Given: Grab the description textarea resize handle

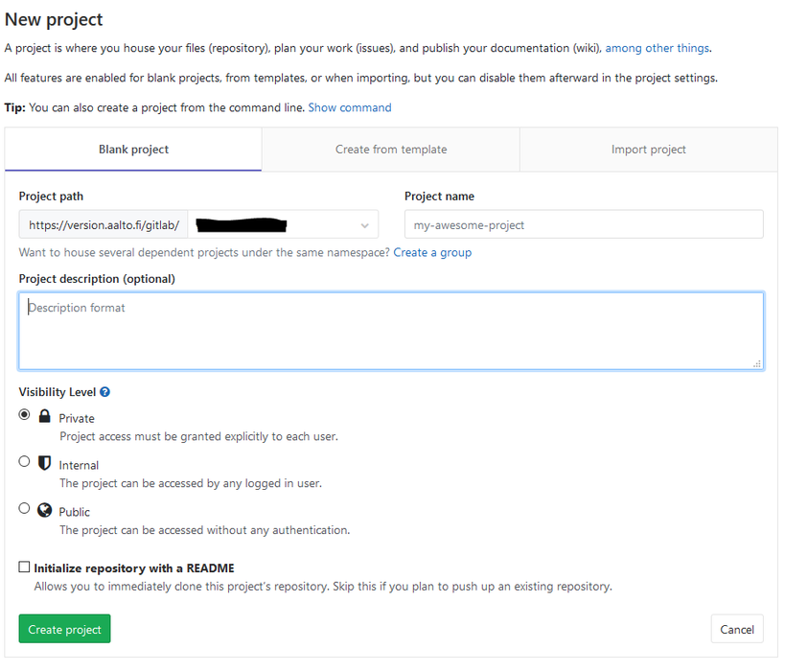Looking at the screenshot, I should 757,363.
